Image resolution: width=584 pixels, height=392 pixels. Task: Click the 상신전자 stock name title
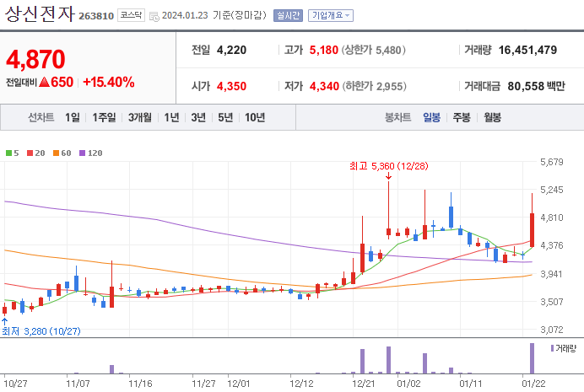[x=40, y=14]
